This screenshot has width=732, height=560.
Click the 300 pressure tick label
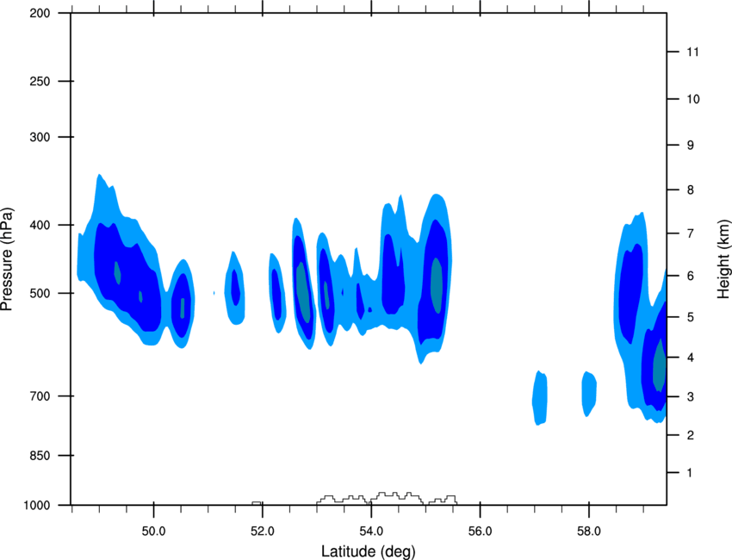point(40,137)
